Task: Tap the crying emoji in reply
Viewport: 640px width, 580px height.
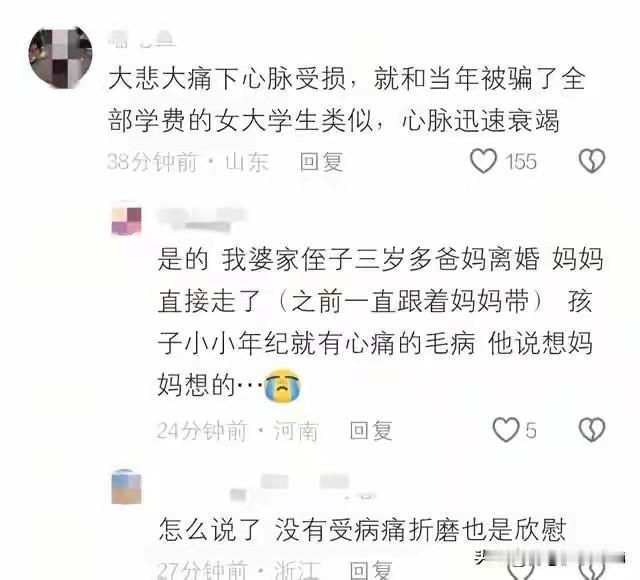Action: point(282,385)
